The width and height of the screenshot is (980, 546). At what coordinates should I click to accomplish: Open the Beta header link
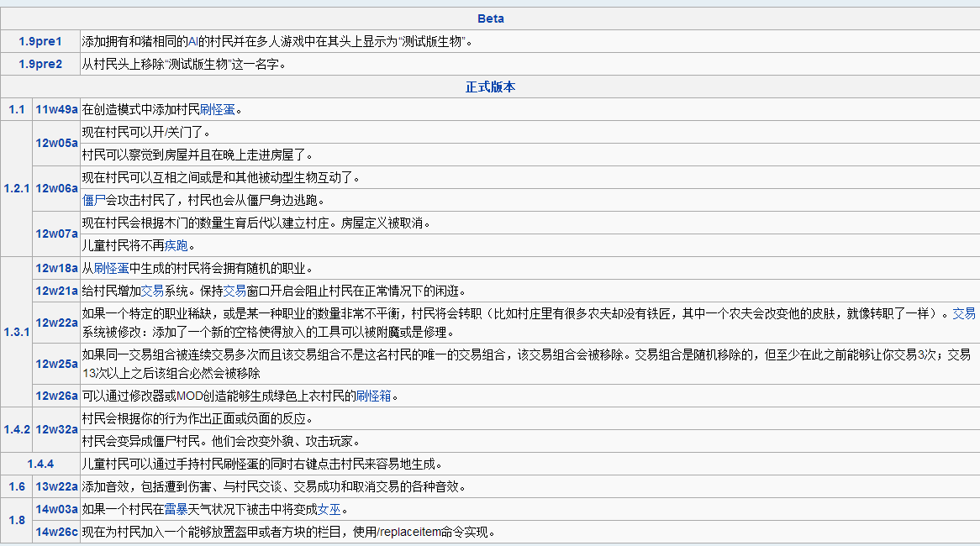point(491,18)
